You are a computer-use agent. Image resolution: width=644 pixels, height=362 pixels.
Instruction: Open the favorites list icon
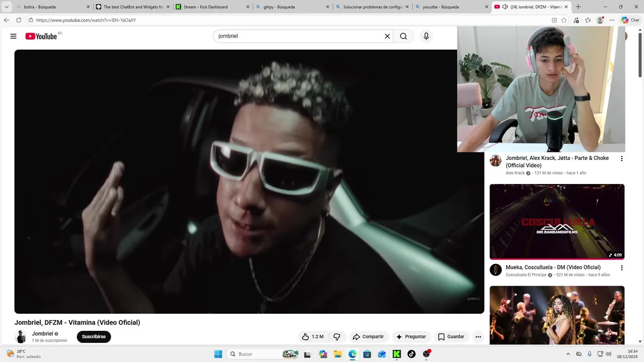point(588,20)
